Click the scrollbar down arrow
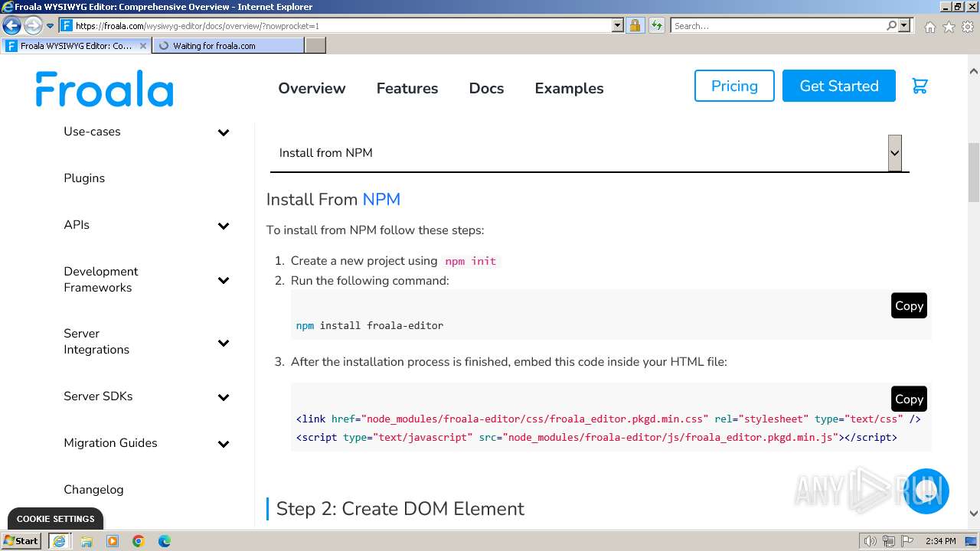The image size is (980, 551). click(974, 514)
